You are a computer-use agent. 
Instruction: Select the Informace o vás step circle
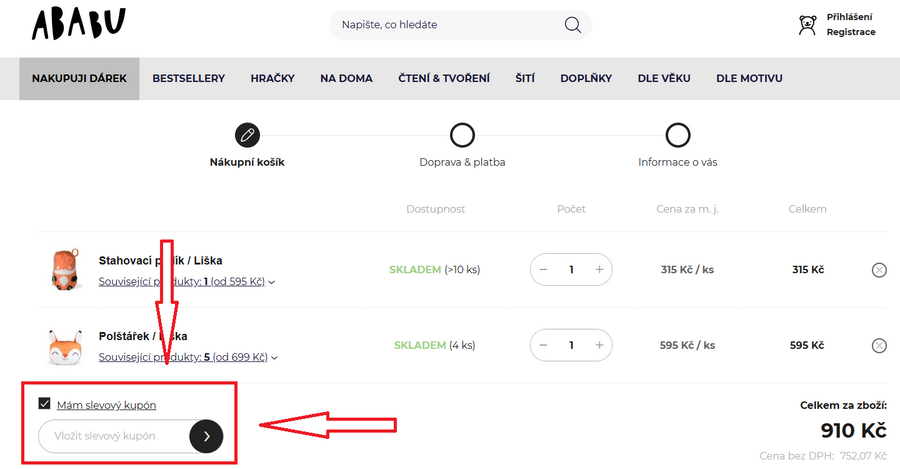coord(678,135)
